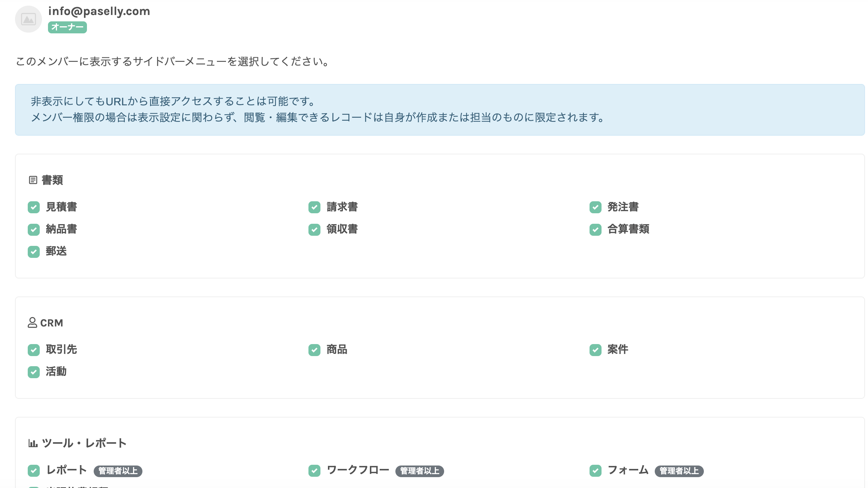Click the member avatar placeholder image
Screen dimensions: 868x488
[28, 19]
